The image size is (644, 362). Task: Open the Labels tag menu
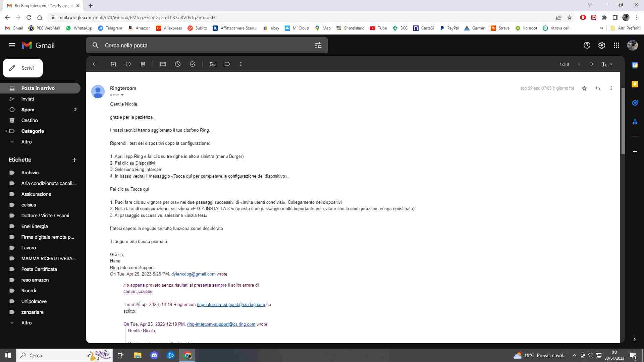point(227,64)
